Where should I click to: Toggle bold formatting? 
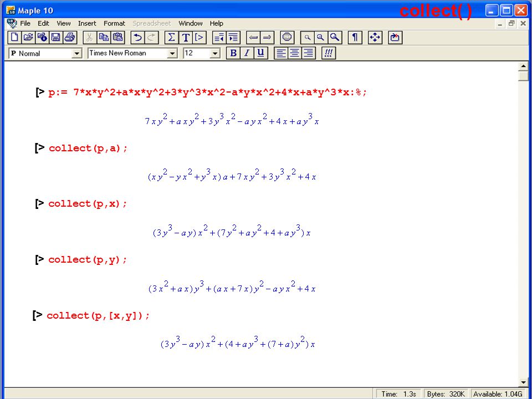[x=233, y=53]
